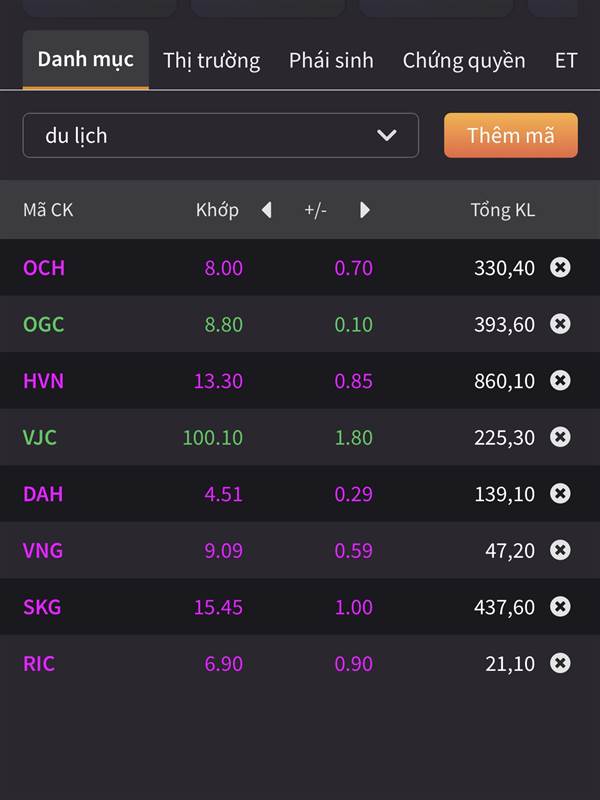The image size is (600, 800).
Task: Click left arrow beside +/- column
Action: coord(266,210)
